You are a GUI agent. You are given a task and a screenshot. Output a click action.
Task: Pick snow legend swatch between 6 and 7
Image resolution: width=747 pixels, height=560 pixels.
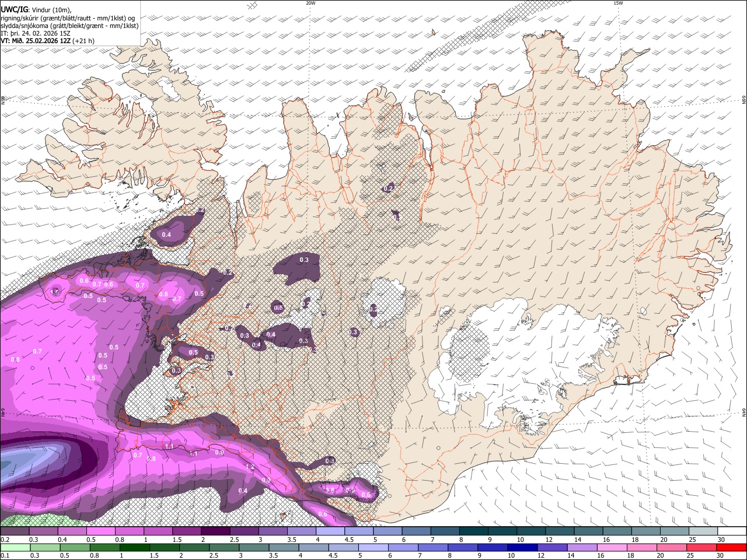coord(416,531)
